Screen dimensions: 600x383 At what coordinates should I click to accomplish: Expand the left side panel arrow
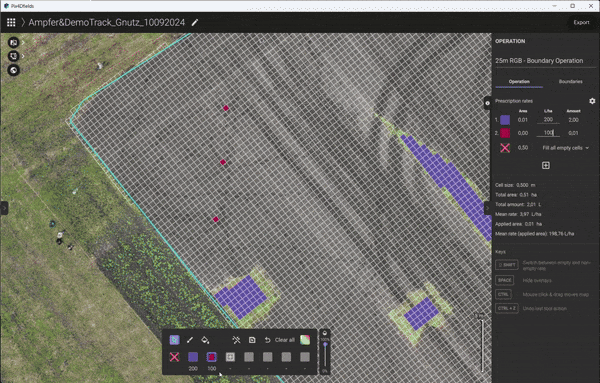pyautogui.click(x=4, y=208)
